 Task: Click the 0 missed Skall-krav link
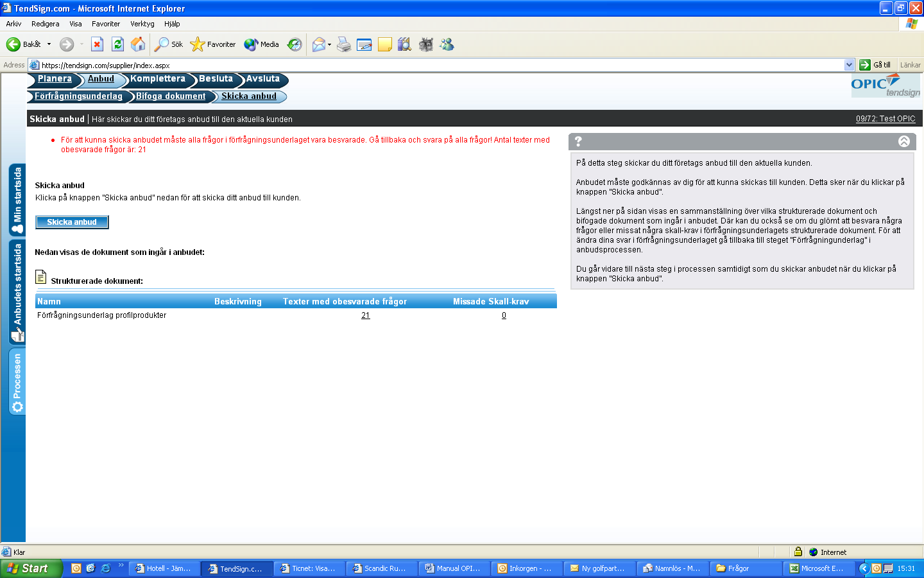504,315
